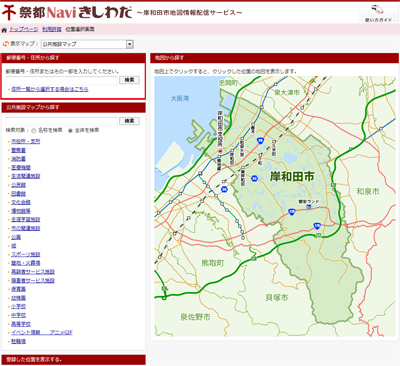Image resolution: width=400 pixels, height=366 pixels.
Task: Click the home icon beside トップページ
Action: [4, 30]
